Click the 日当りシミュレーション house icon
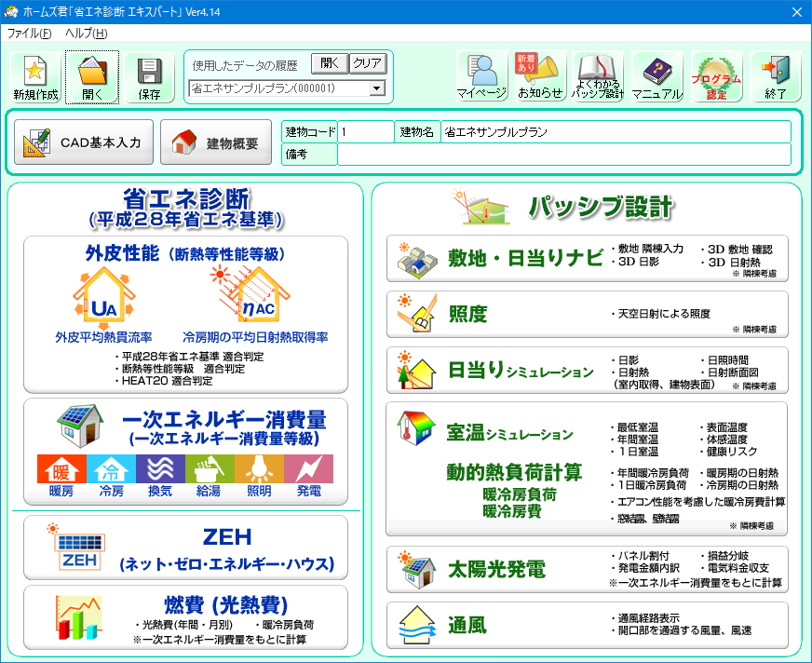812x663 pixels. (416, 370)
